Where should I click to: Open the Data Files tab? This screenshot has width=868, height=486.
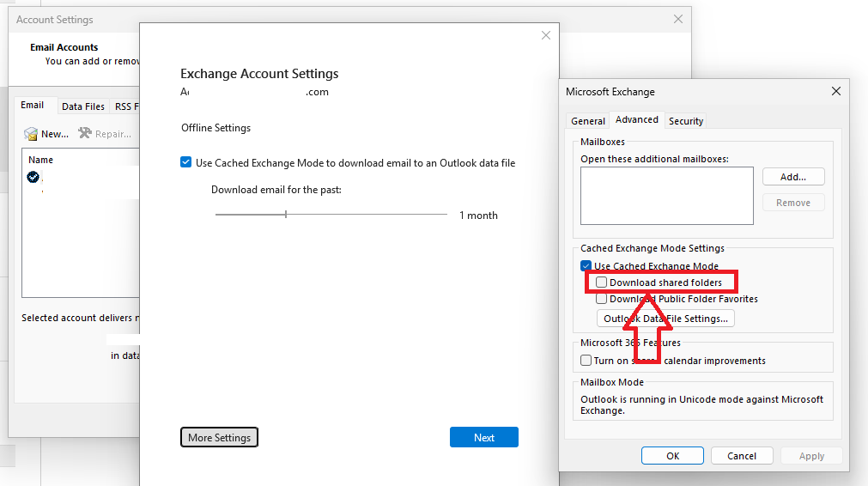(83, 106)
